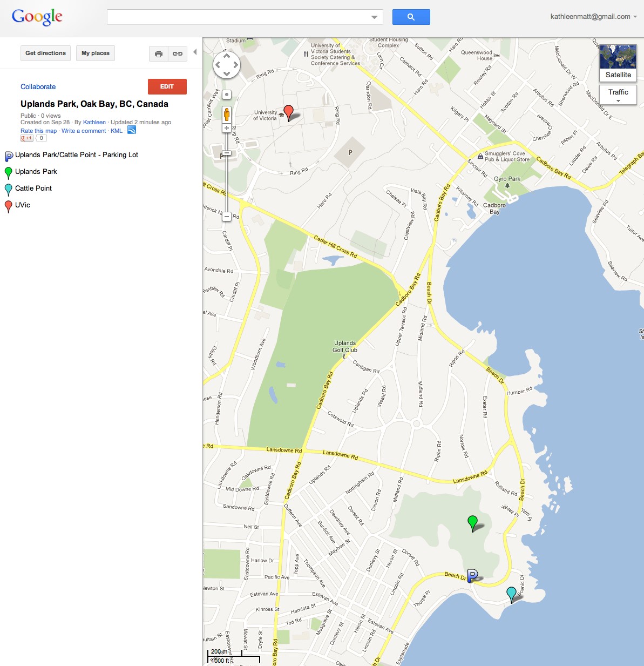Open the Collaborate link
Viewport: 644px width, 666px height.
pos(38,86)
